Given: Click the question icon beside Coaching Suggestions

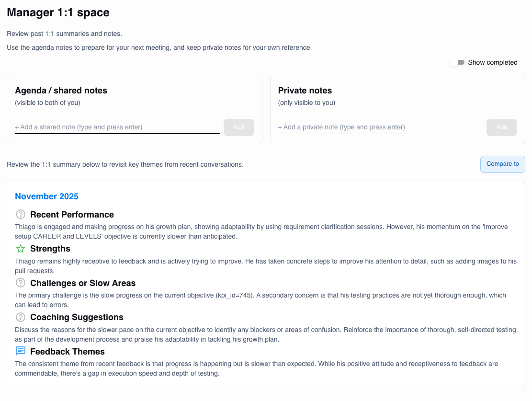Looking at the screenshot, I should [21, 317].
